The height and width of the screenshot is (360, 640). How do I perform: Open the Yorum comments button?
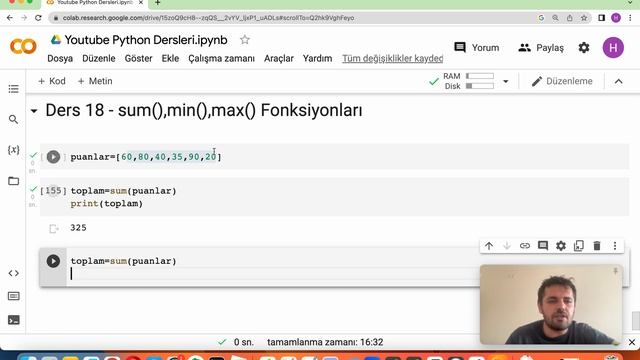pyautogui.click(x=476, y=48)
